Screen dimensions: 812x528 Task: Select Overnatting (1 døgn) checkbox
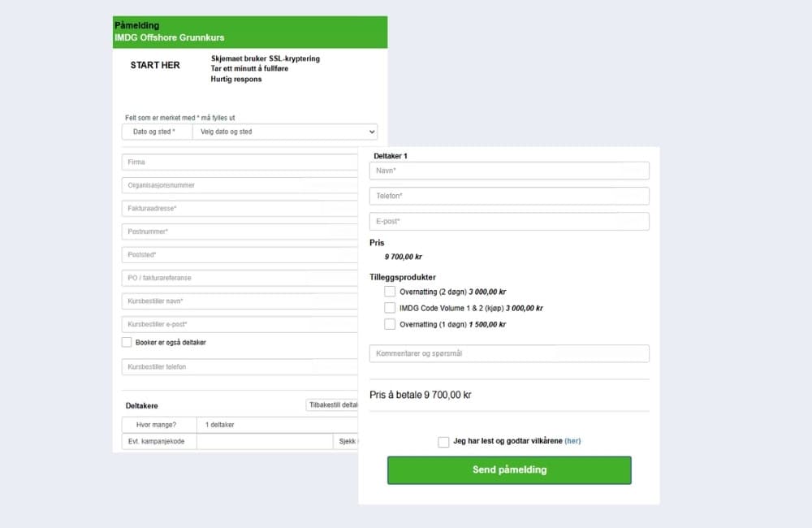tap(390, 324)
